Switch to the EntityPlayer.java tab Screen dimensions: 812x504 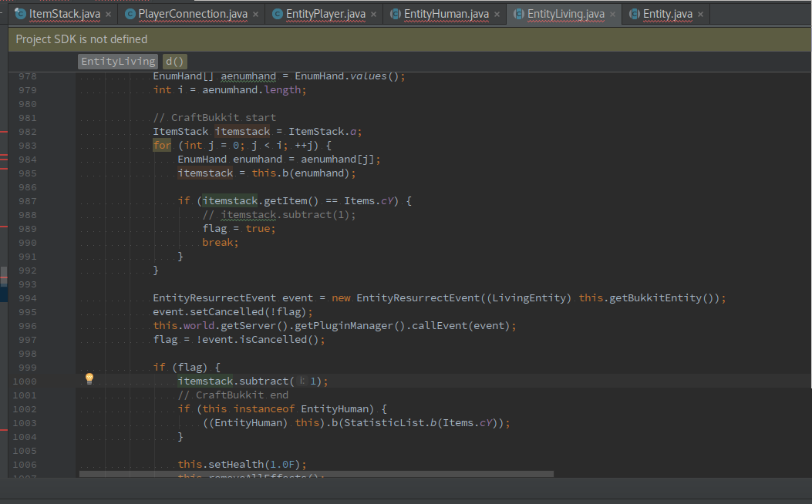click(325, 14)
